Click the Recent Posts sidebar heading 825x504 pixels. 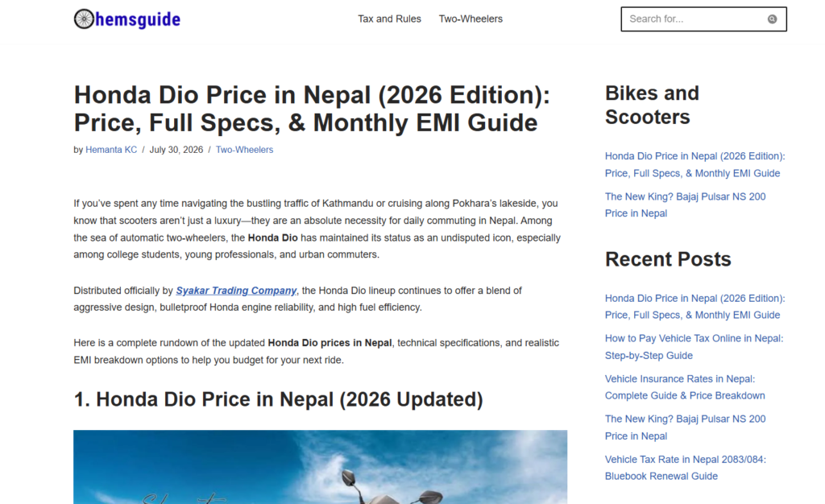coord(668,259)
